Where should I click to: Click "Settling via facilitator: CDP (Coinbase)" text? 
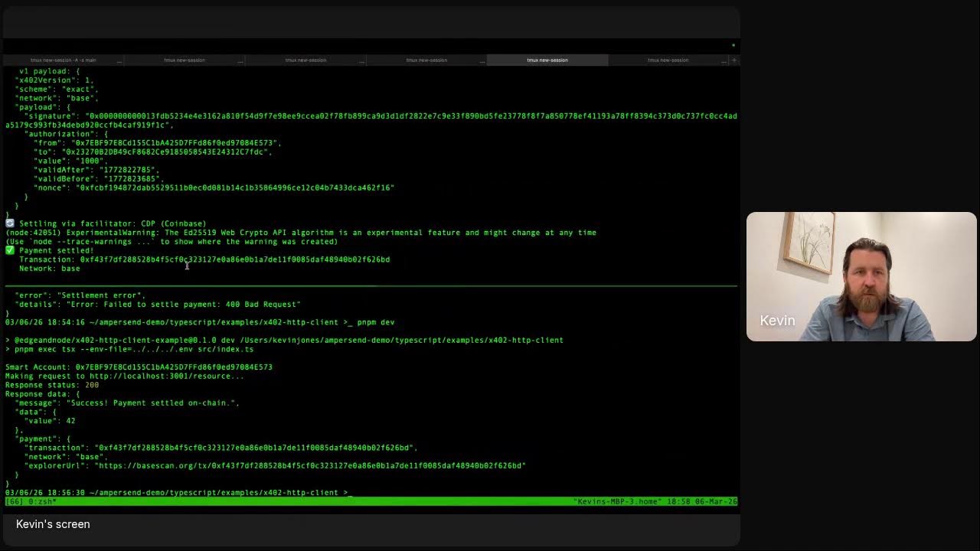click(113, 223)
